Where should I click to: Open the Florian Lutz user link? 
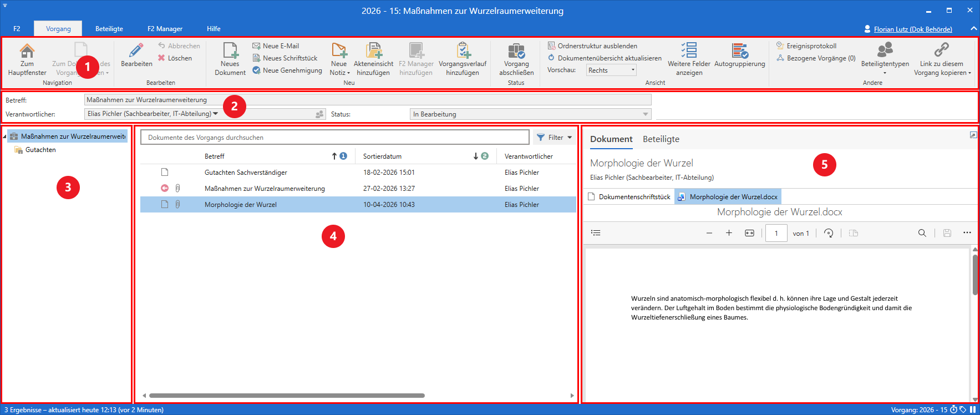913,29
